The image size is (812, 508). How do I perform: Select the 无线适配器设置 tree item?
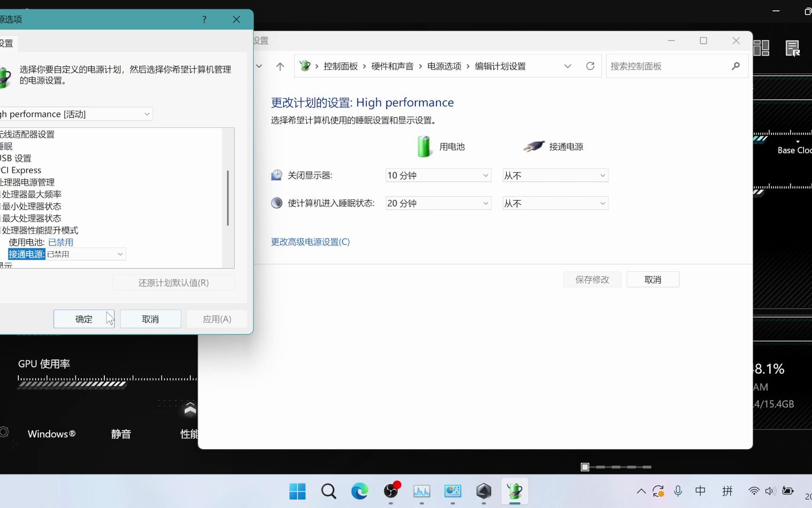click(27, 134)
